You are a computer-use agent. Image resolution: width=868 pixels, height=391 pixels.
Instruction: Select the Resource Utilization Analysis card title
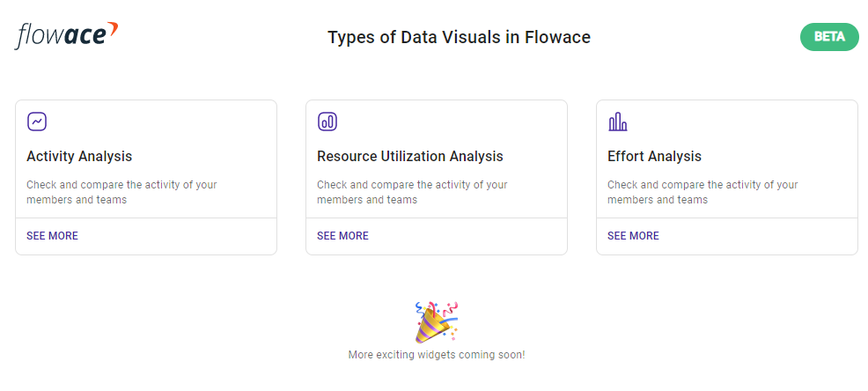410,156
